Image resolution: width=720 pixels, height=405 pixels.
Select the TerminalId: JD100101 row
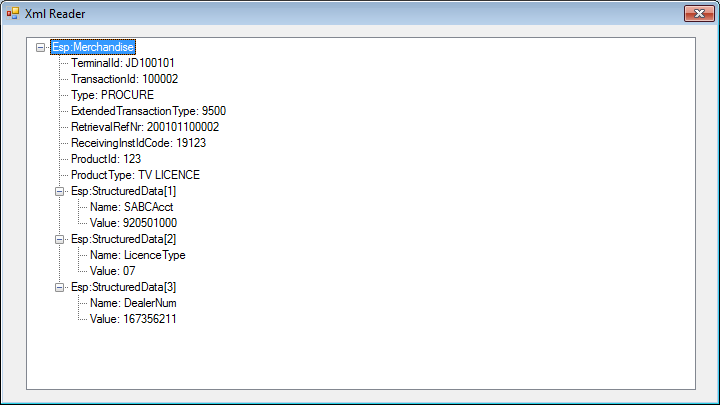pyautogui.click(x=123, y=63)
